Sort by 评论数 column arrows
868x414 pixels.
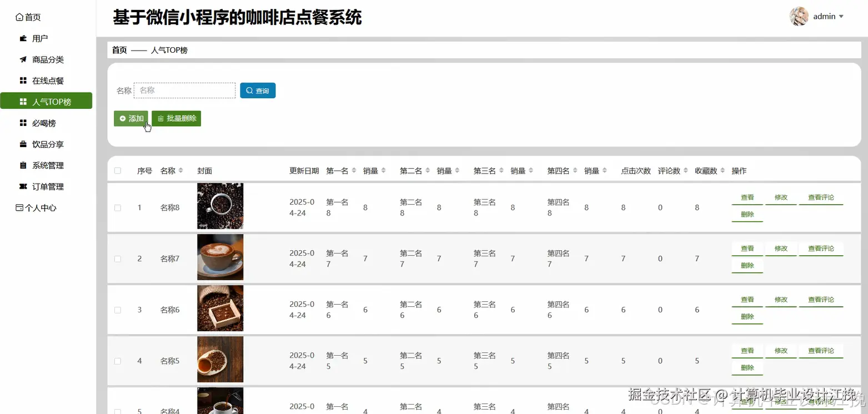point(686,170)
